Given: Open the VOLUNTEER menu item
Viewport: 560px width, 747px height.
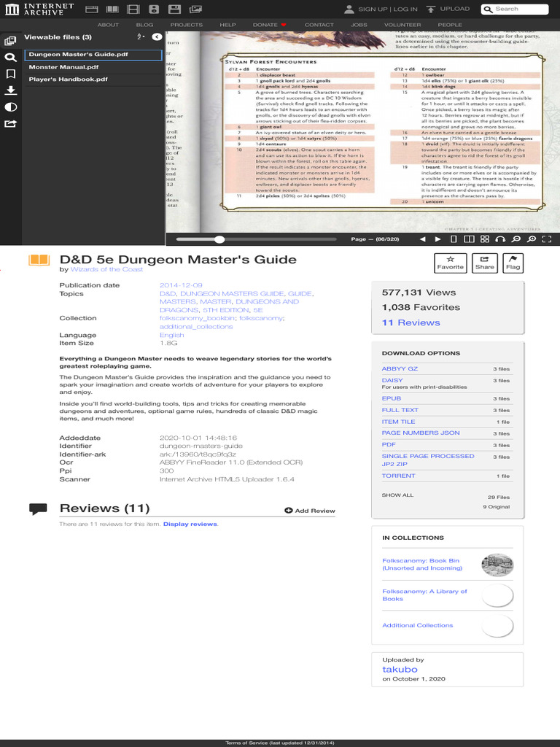Looking at the screenshot, I should pyautogui.click(x=402, y=25).
